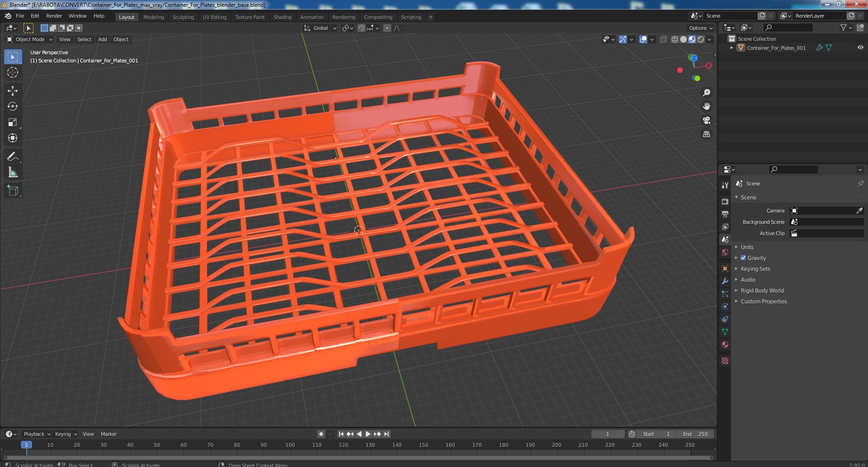The image size is (868, 467).
Task: Toggle snapping magnet icon
Action: [x=361, y=28]
